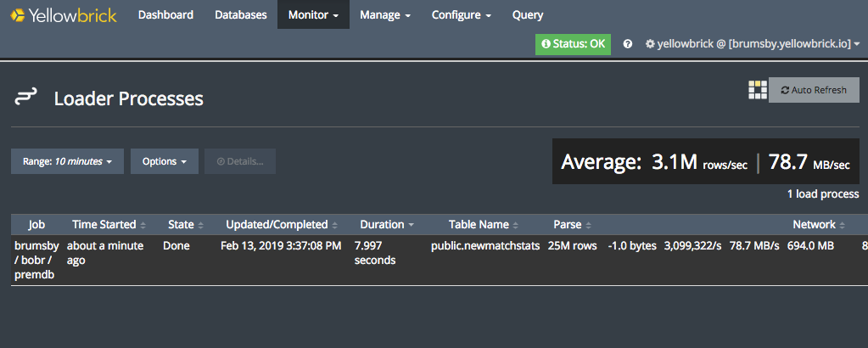Sort by Time Started column arrows
Viewport: 868px width, 348px height.
tap(143, 225)
